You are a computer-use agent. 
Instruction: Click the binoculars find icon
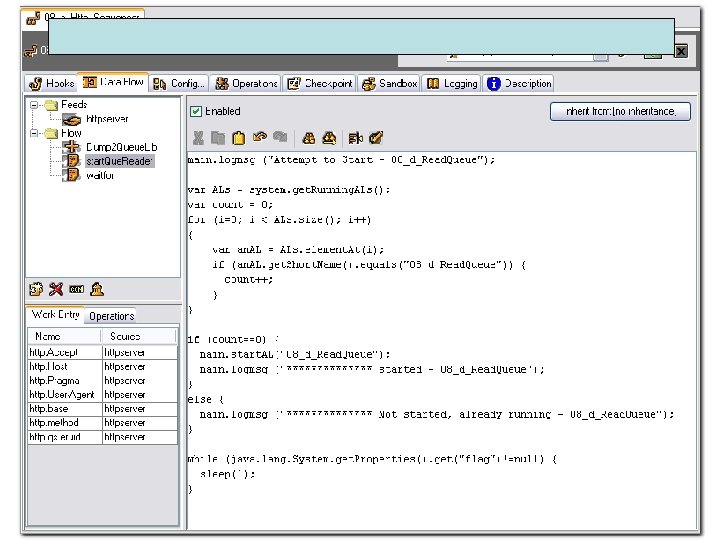pos(309,138)
